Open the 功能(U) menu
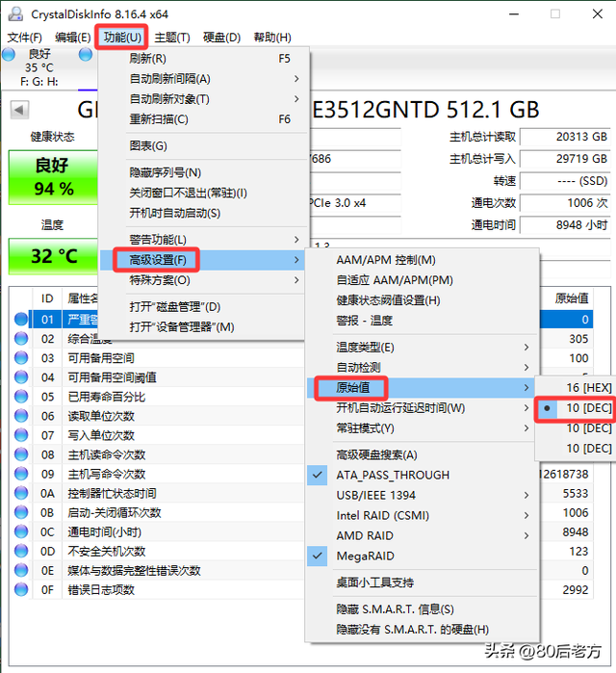The height and width of the screenshot is (673, 616). (122, 38)
